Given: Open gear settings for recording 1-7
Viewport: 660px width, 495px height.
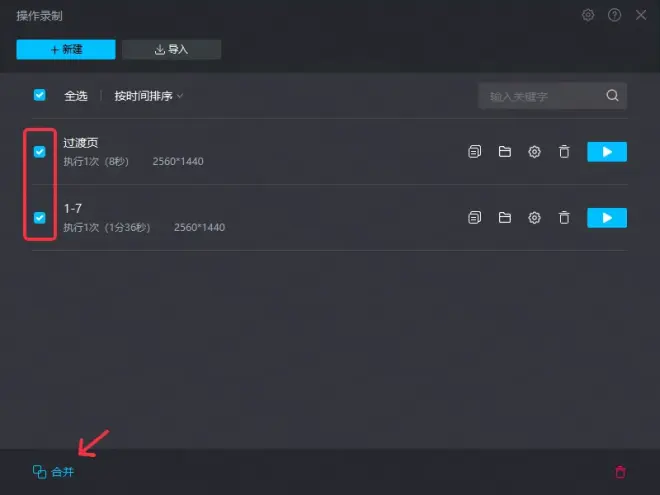Looking at the screenshot, I should coord(535,218).
